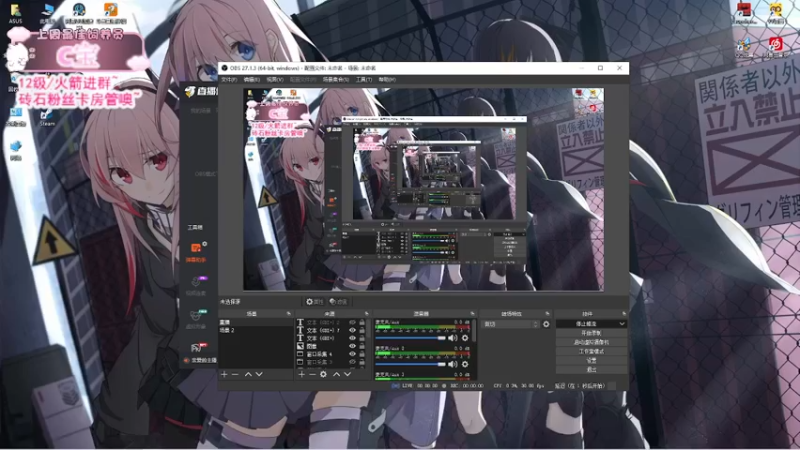
Task: Undock the 场景 panel via its header icon
Action: pyautogui.click(x=288, y=314)
